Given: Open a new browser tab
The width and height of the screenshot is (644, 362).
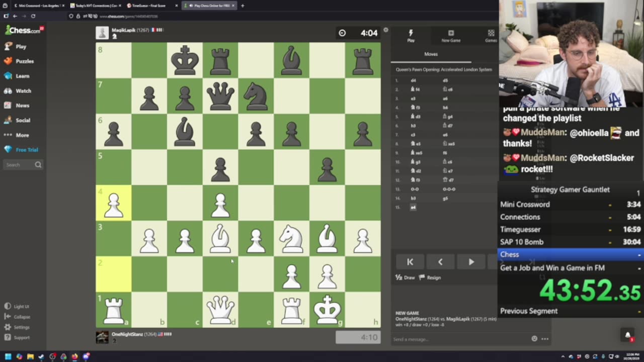Looking at the screenshot, I should point(243,6).
